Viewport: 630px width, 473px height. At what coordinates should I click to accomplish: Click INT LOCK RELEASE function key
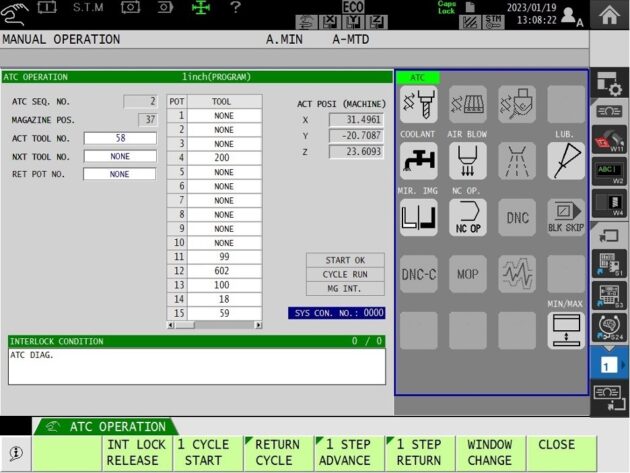pos(137,453)
